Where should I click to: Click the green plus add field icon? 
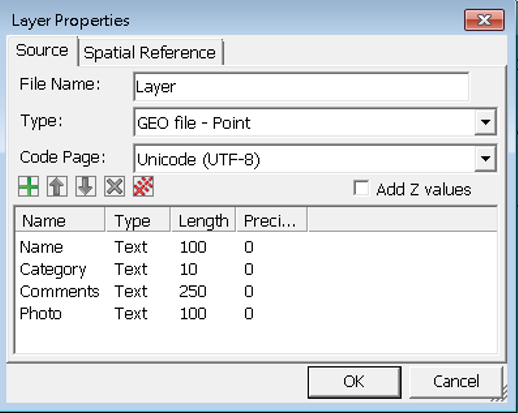[28, 186]
